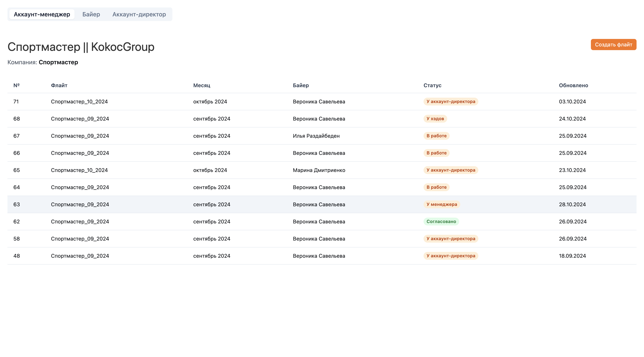Screen dimensions: 644x357
Task: Click buyer Илья Раздайбеден
Action: click(316, 136)
